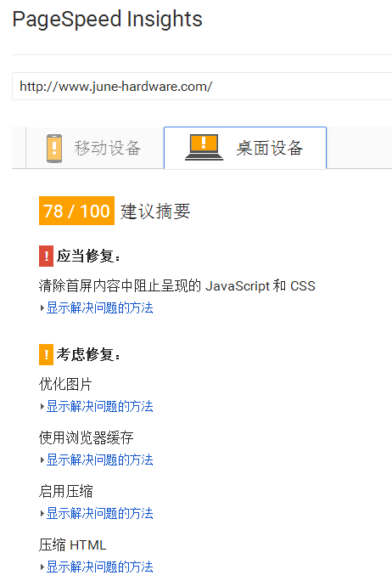Click the 优化图片 rule title
The height and width of the screenshot is (581, 392).
point(65,384)
